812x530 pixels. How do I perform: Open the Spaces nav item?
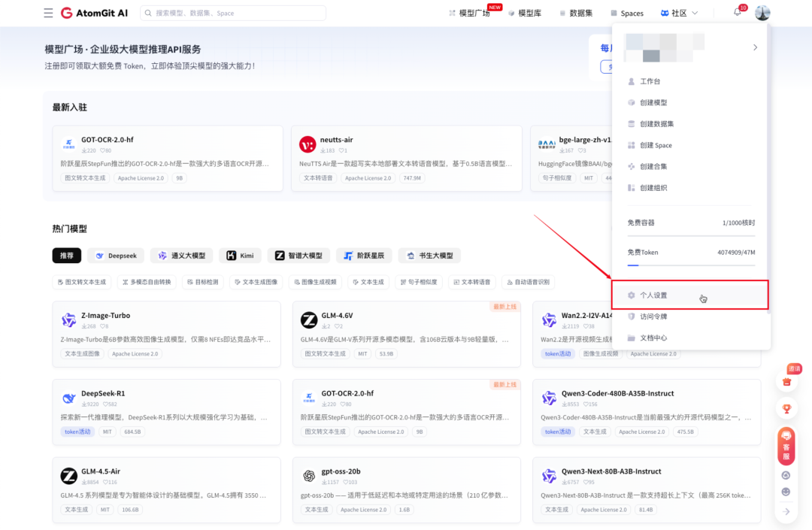tap(626, 13)
